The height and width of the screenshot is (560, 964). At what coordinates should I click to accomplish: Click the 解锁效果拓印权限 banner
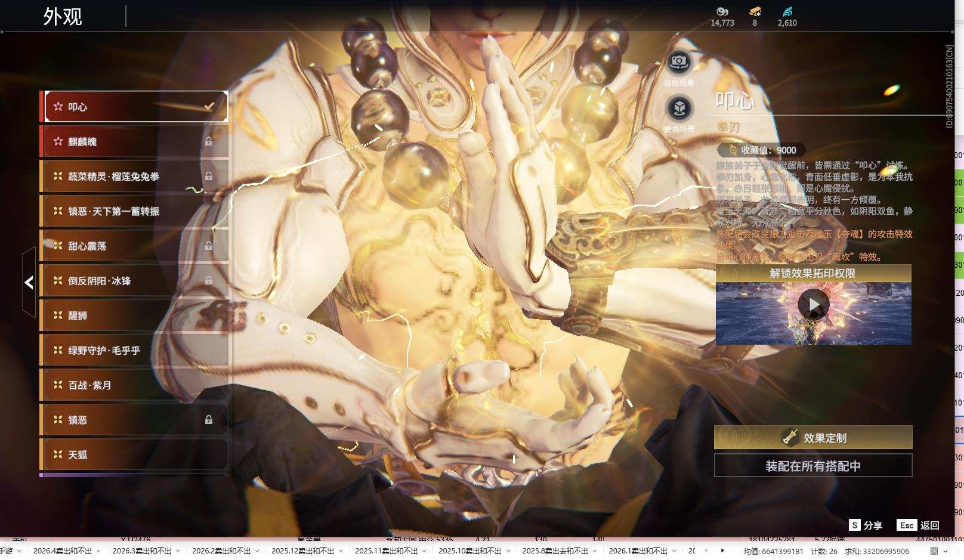point(813,273)
